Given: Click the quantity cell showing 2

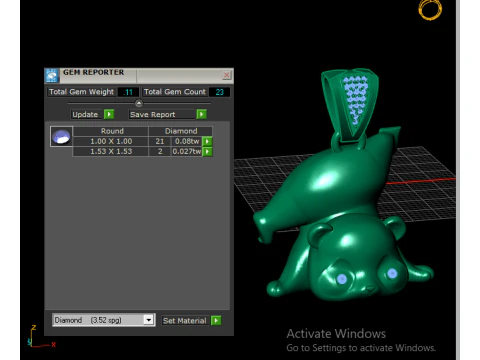Looking at the screenshot, I should coord(160,152).
